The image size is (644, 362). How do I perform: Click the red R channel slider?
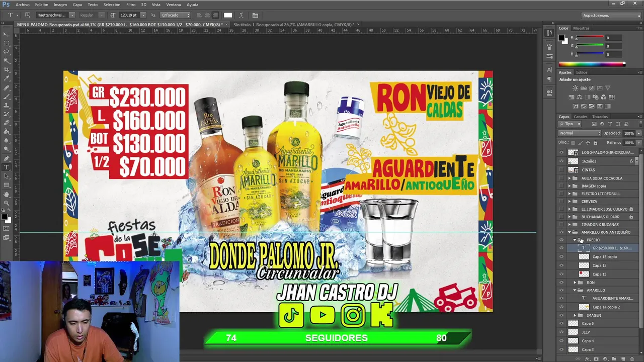tap(589, 38)
